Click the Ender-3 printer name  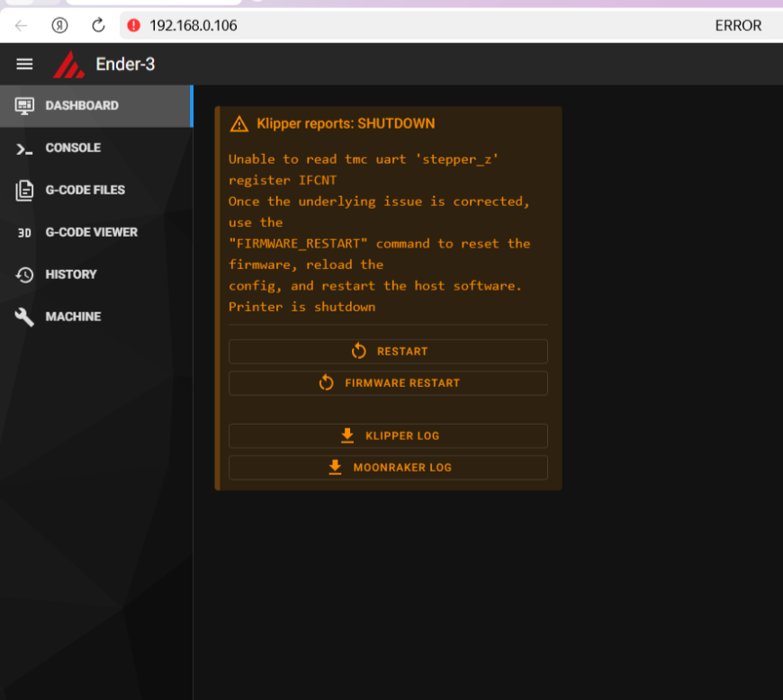click(x=125, y=65)
